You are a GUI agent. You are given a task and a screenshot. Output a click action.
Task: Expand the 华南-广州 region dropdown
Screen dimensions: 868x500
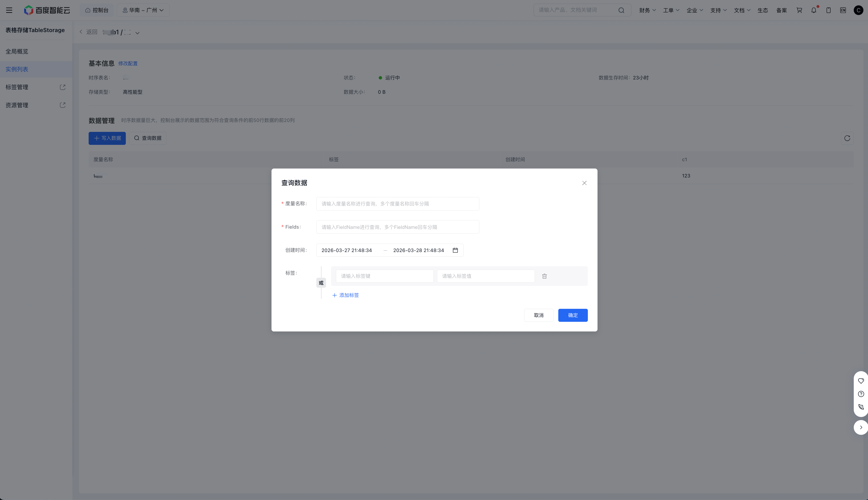(143, 10)
